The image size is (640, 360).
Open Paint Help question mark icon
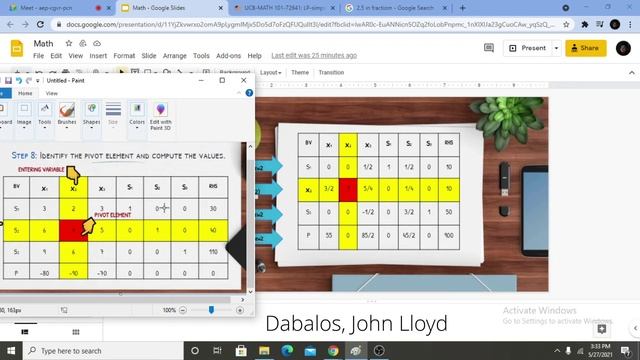click(249, 93)
